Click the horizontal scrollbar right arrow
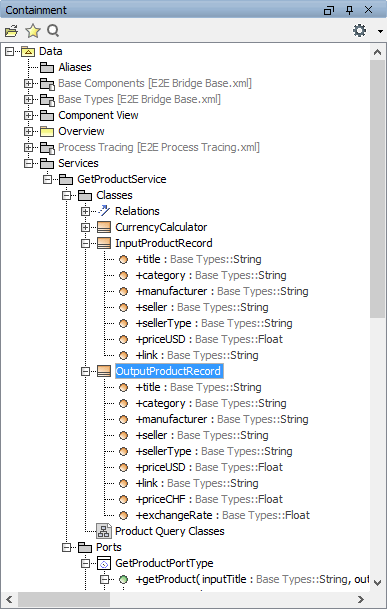 (361, 600)
